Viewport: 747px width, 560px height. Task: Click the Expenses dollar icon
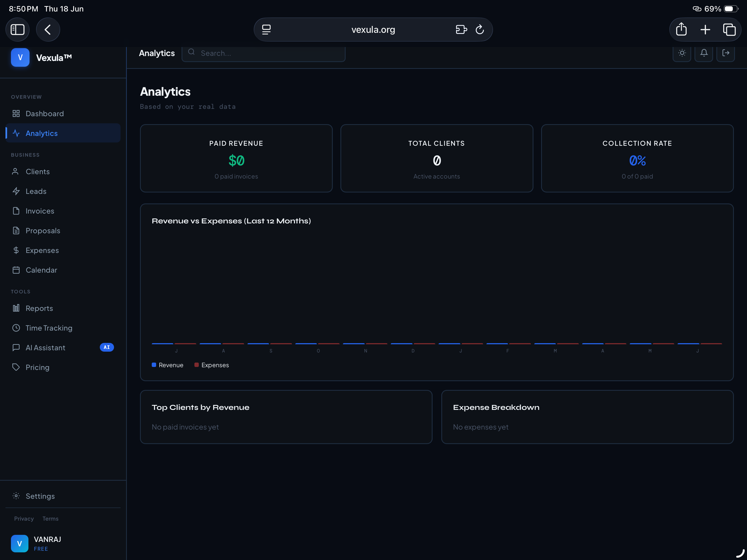16,250
